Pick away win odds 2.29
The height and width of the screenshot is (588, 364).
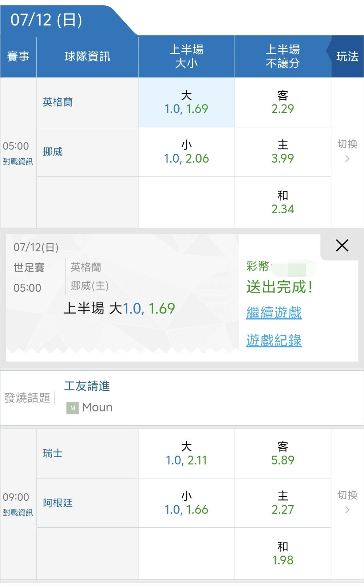[283, 102]
